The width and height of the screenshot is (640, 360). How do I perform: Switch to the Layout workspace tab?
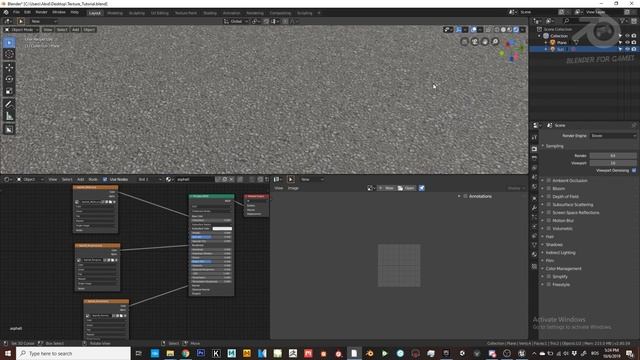95,13
